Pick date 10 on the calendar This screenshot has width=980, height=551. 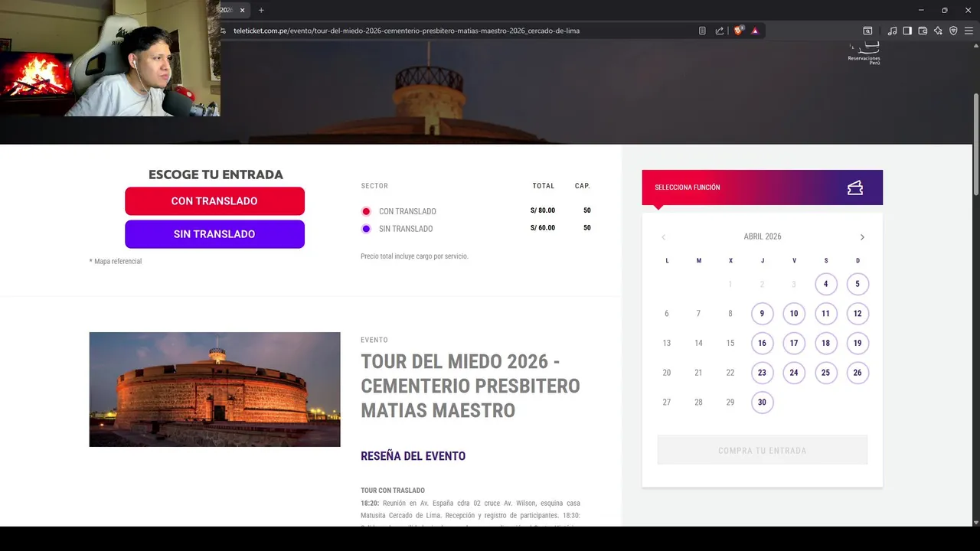point(794,314)
